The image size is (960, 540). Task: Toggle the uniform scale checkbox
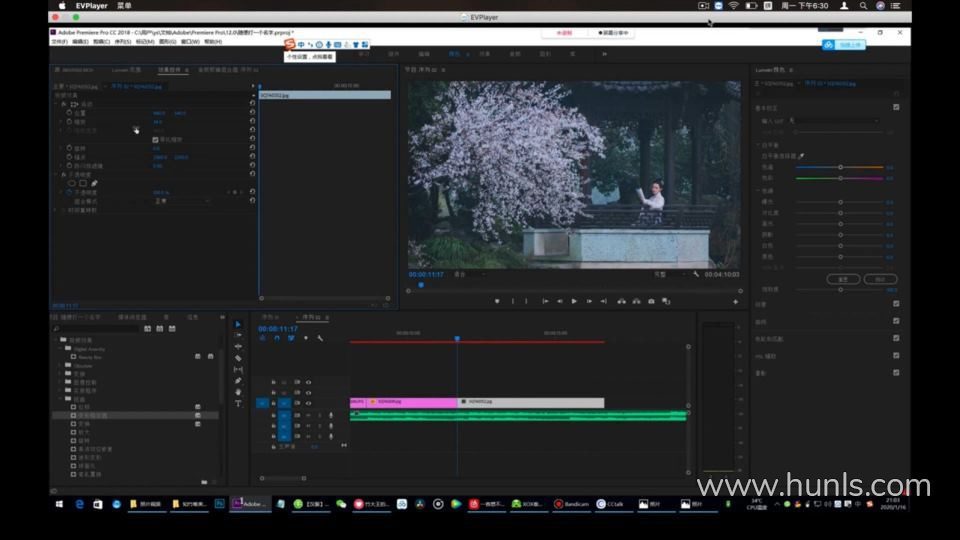155,139
